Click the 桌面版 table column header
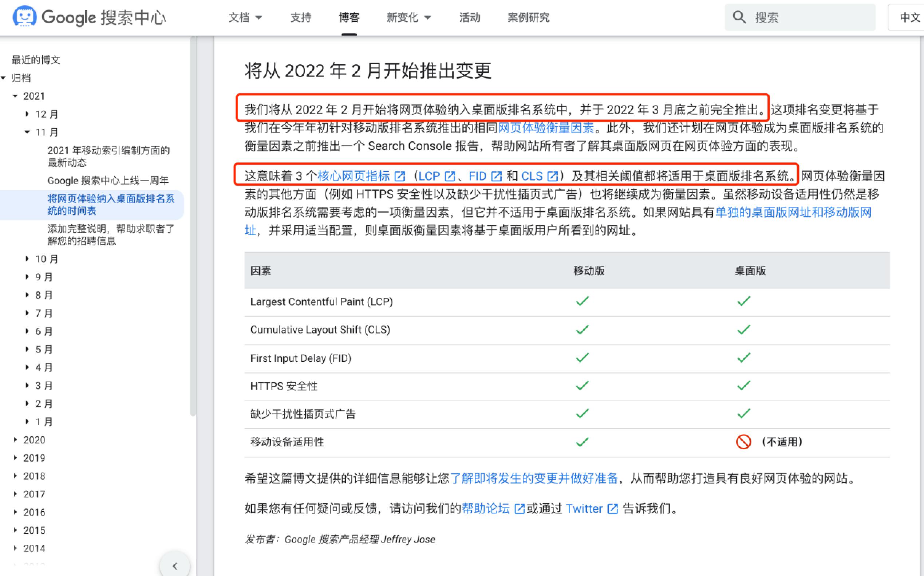924x576 pixels. point(750,271)
